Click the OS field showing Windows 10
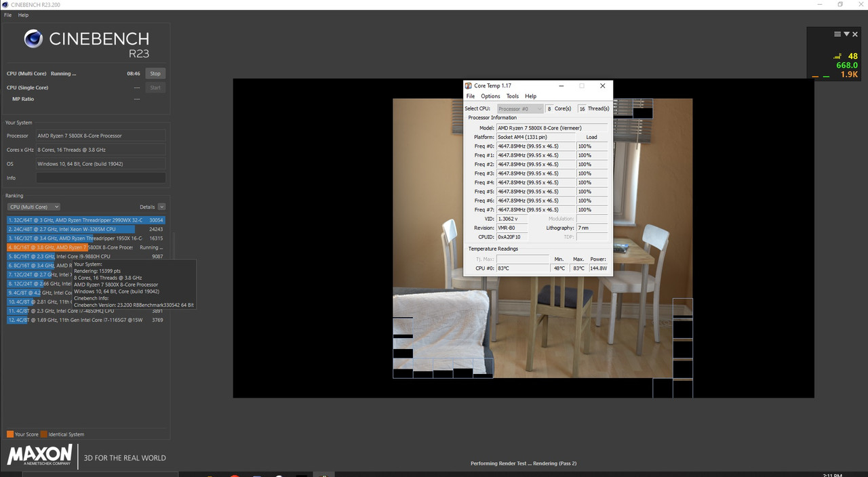This screenshot has width=868, height=477. pos(100,164)
